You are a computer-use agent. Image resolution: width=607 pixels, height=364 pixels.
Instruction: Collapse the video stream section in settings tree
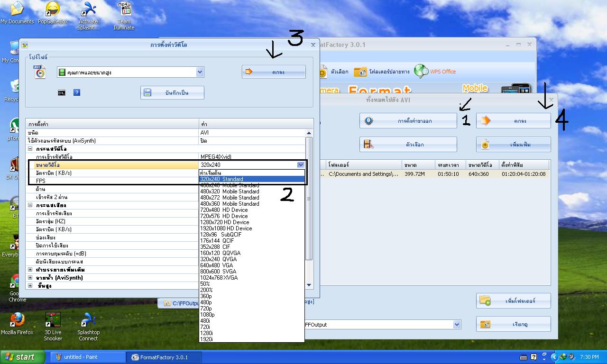click(x=30, y=149)
